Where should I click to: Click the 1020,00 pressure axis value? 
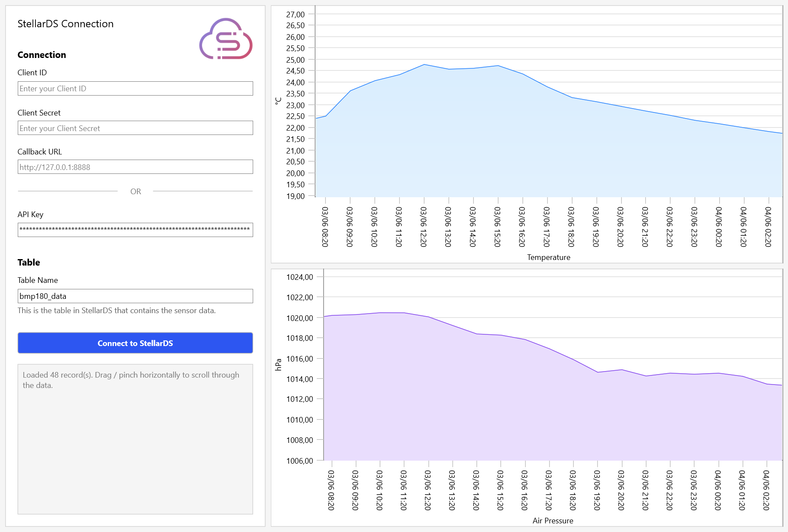coord(300,318)
